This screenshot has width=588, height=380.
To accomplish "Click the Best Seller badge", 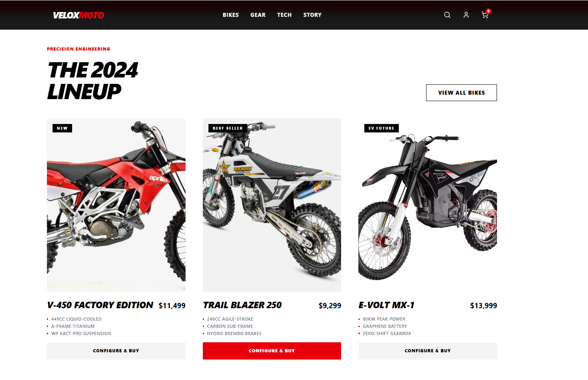I will click(x=228, y=128).
